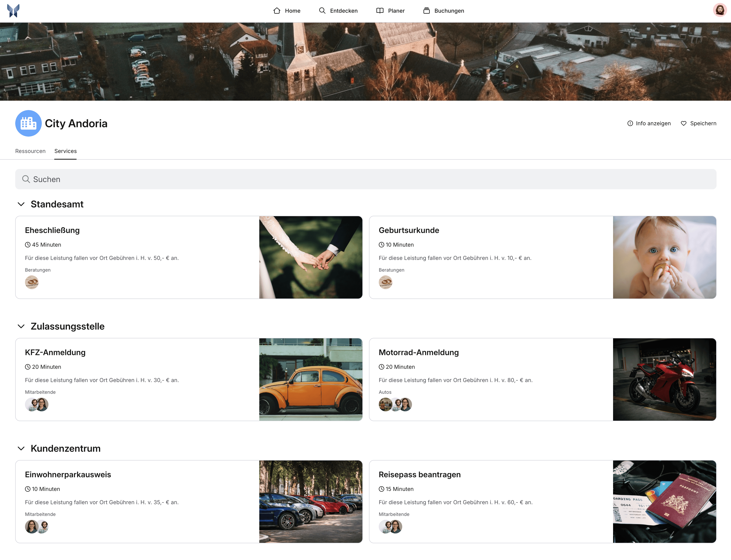
Task: Click Standesamt avatar on Eheschließung card
Action: pyautogui.click(x=32, y=282)
